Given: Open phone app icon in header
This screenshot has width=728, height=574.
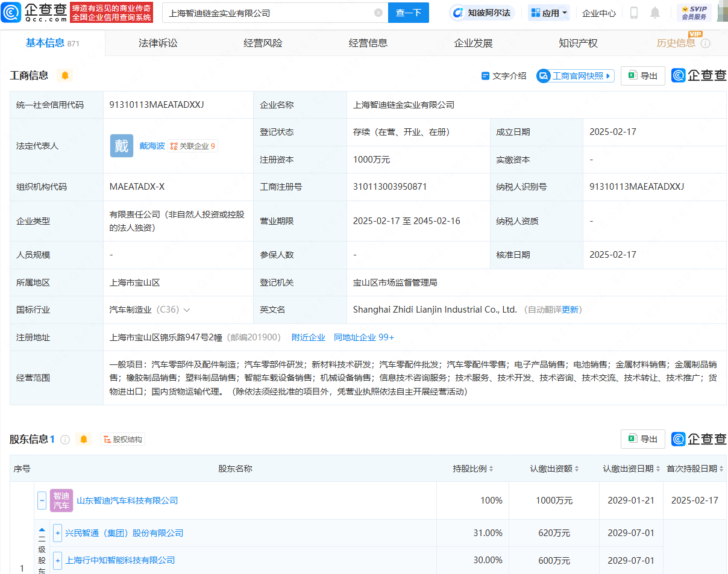Looking at the screenshot, I should point(634,13).
